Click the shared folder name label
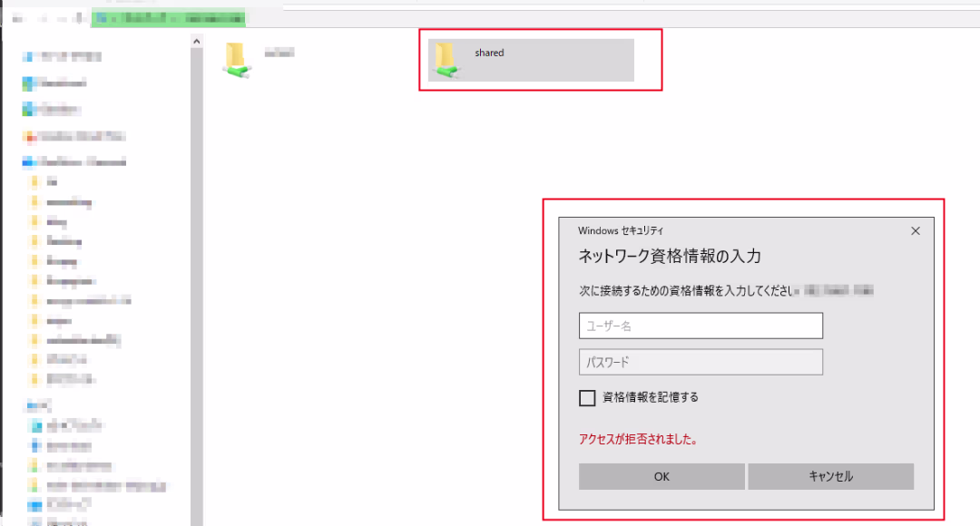 click(489, 54)
